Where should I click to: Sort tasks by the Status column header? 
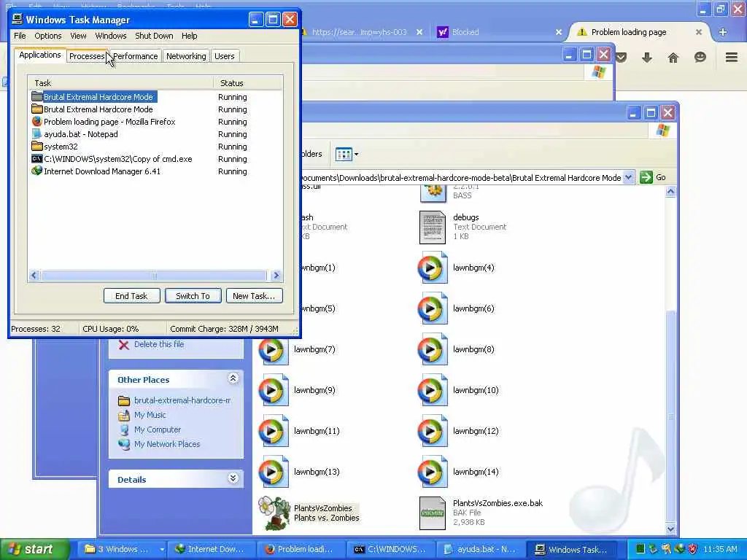248,83
